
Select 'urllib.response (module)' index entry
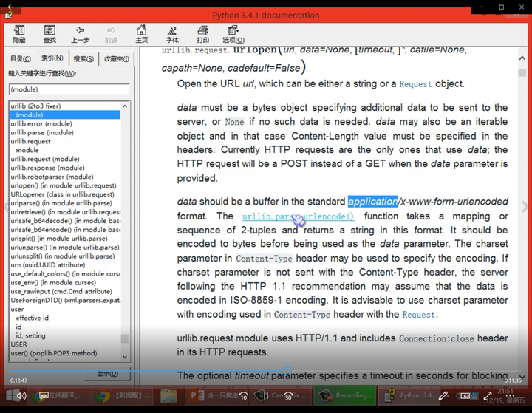point(47,168)
